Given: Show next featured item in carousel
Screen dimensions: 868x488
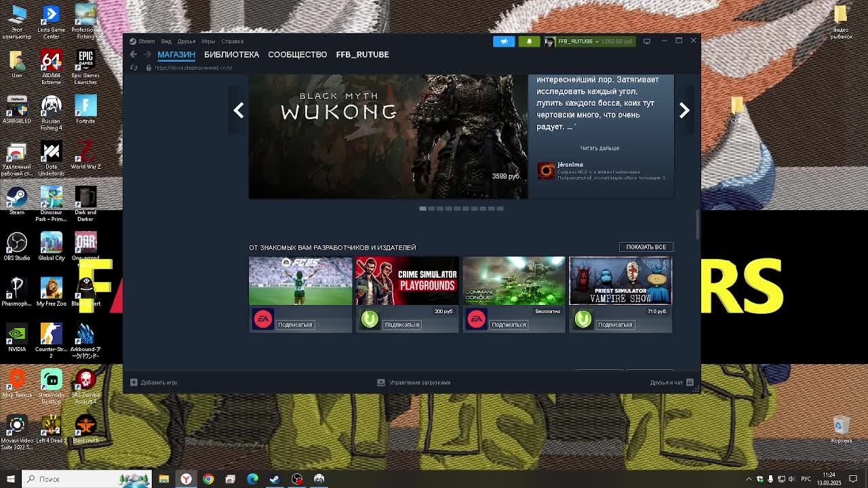Looking at the screenshot, I should point(684,110).
